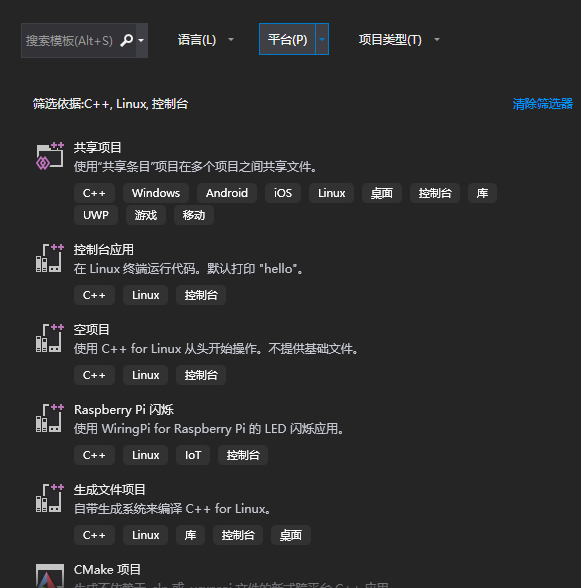
Task: Click the IoT tag under Raspberry Pi
Action: pyautogui.click(x=193, y=455)
